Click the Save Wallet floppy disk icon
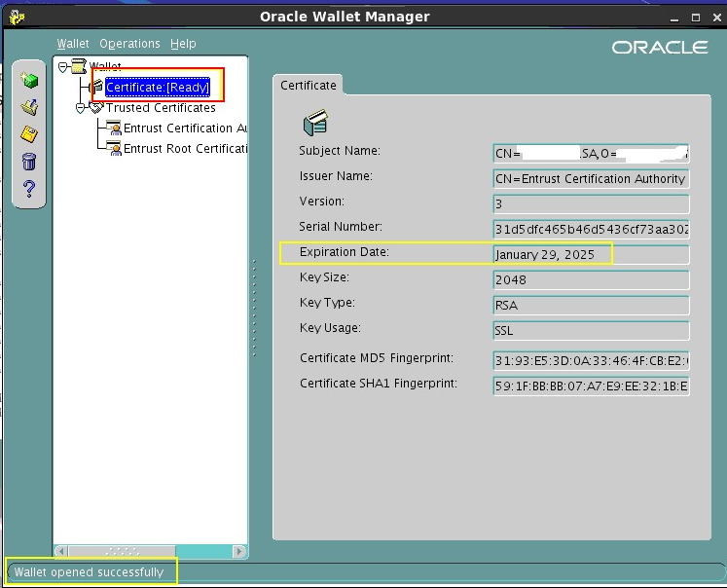This screenshot has width=727, height=588. point(29,134)
